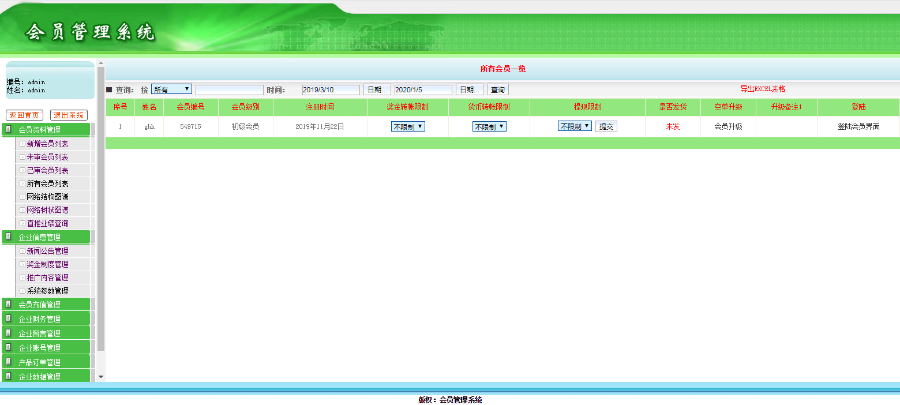Click the 查询 search button
Image resolution: width=900 pixels, height=405 pixels.
tap(498, 89)
